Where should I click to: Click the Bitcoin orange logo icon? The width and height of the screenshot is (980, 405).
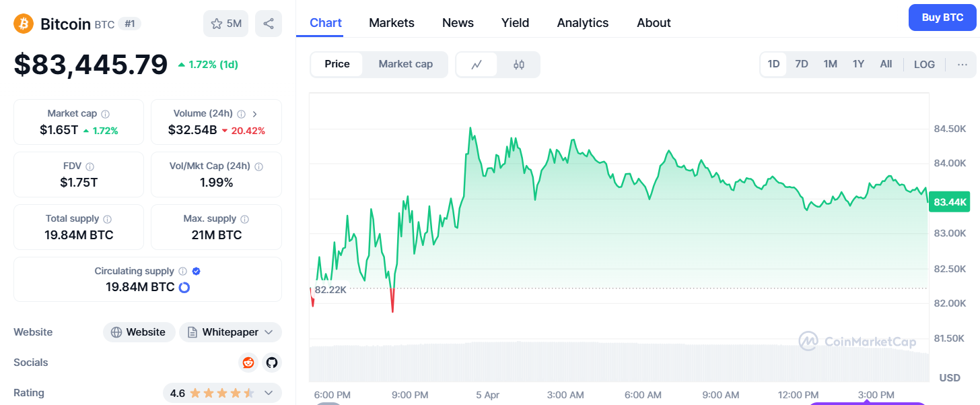tap(24, 24)
